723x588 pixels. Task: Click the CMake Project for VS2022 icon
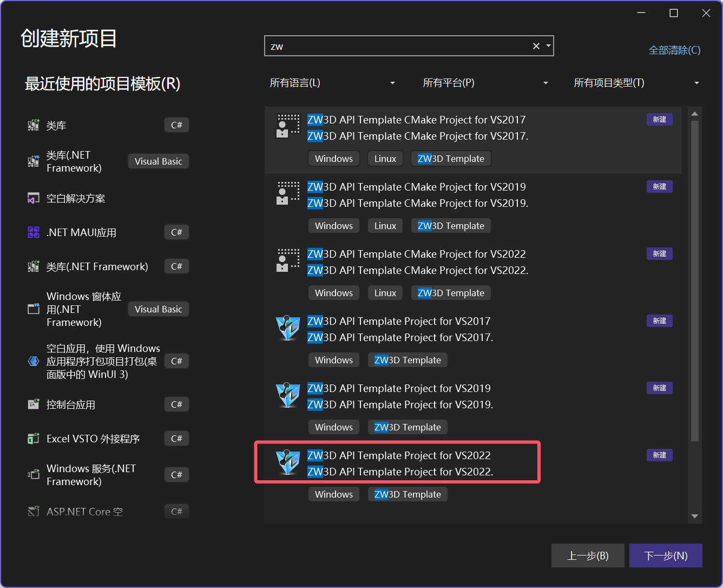pyautogui.click(x=288, y=261)
